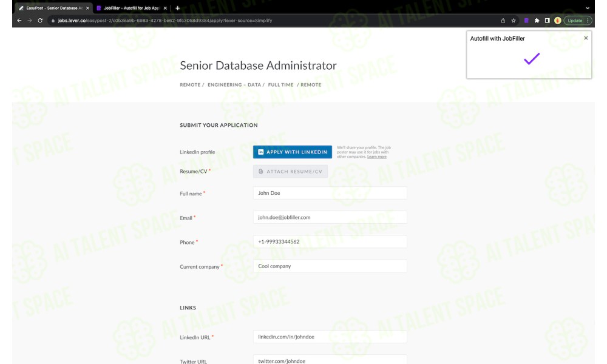The width and height of the screenshot is (607, 364).
Task: Click the FULL TIME label
Action: [280, 85]
